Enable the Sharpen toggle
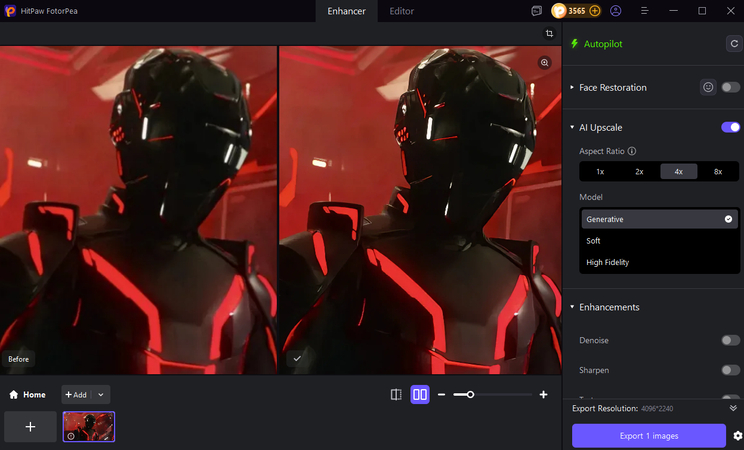The height and width of the screenshot is (450, 744). (730, 370)
